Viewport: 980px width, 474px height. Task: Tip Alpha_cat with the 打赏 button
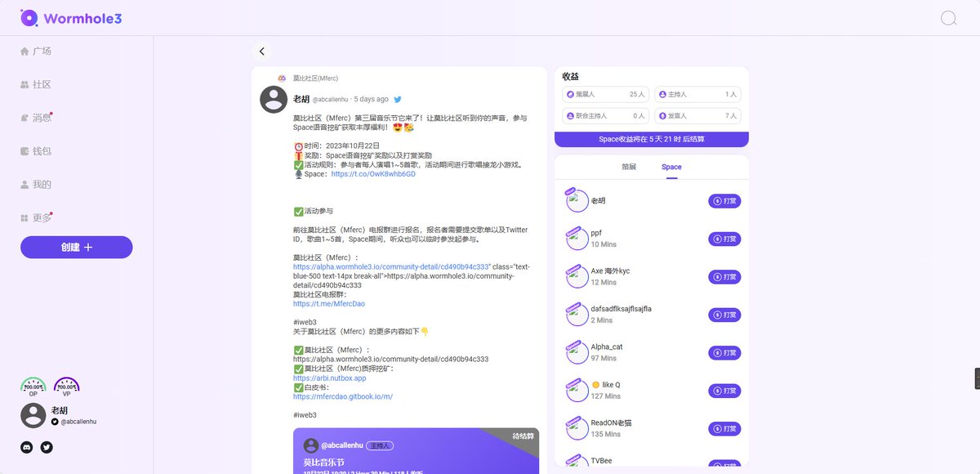click(x=724, y=352)
